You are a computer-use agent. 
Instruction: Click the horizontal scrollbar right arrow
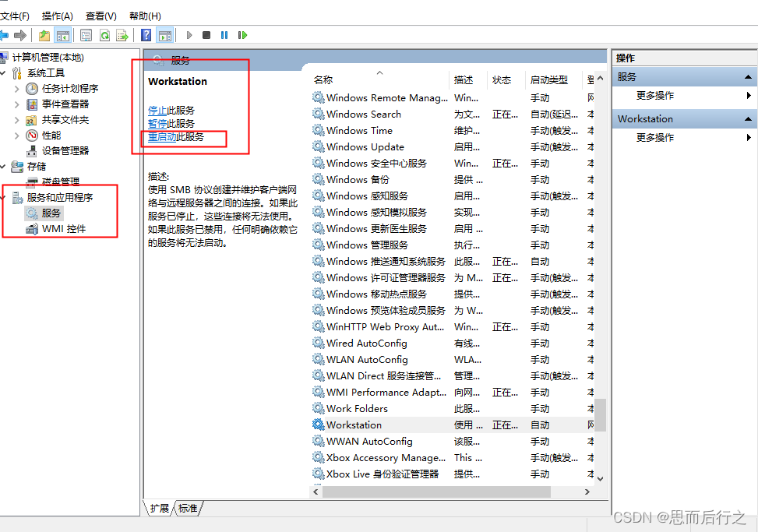tap(587, 492)
